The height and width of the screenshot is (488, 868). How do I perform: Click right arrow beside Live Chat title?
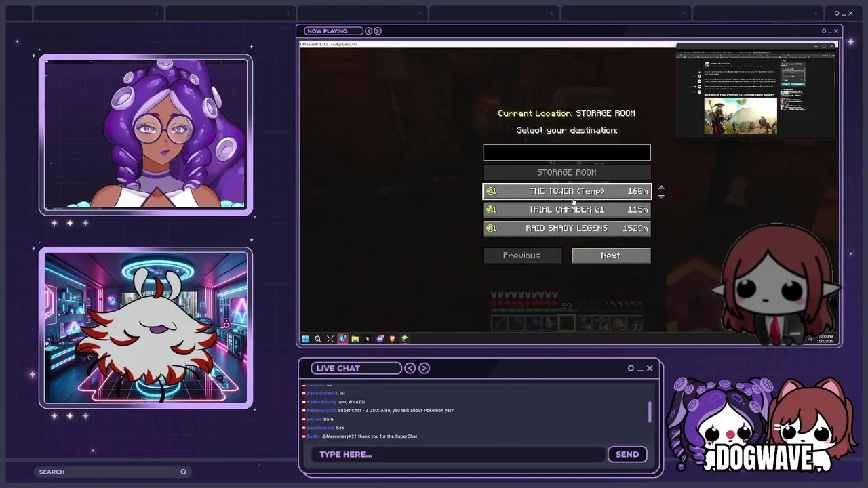pos(424,368)
